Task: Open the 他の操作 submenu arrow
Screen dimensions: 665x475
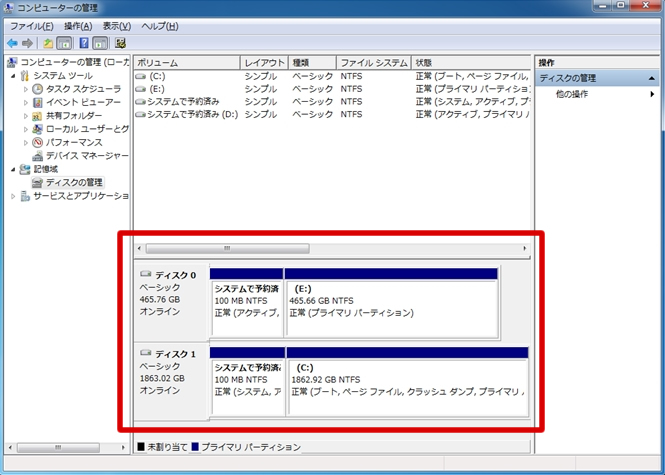Action: click(652, 94)
